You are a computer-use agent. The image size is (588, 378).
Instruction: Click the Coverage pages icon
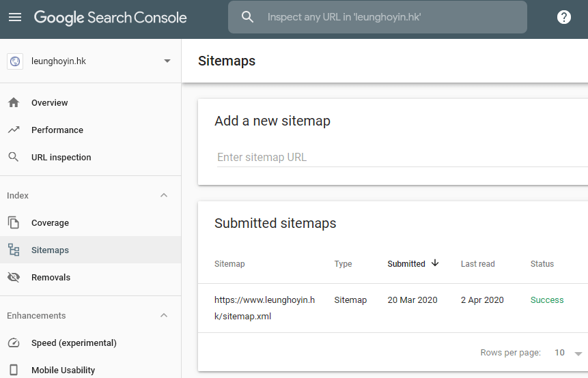[x=14, y=222]
